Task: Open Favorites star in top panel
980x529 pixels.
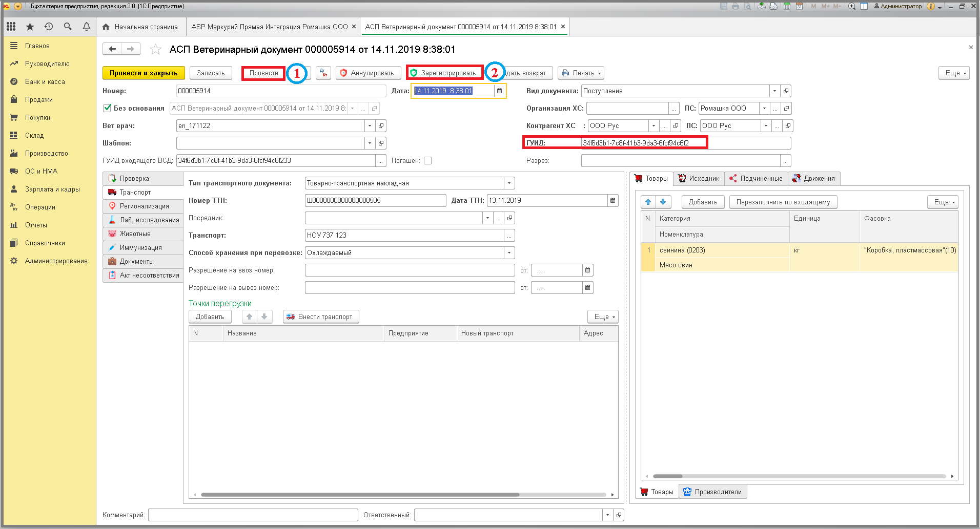Action: coord(30,26)
